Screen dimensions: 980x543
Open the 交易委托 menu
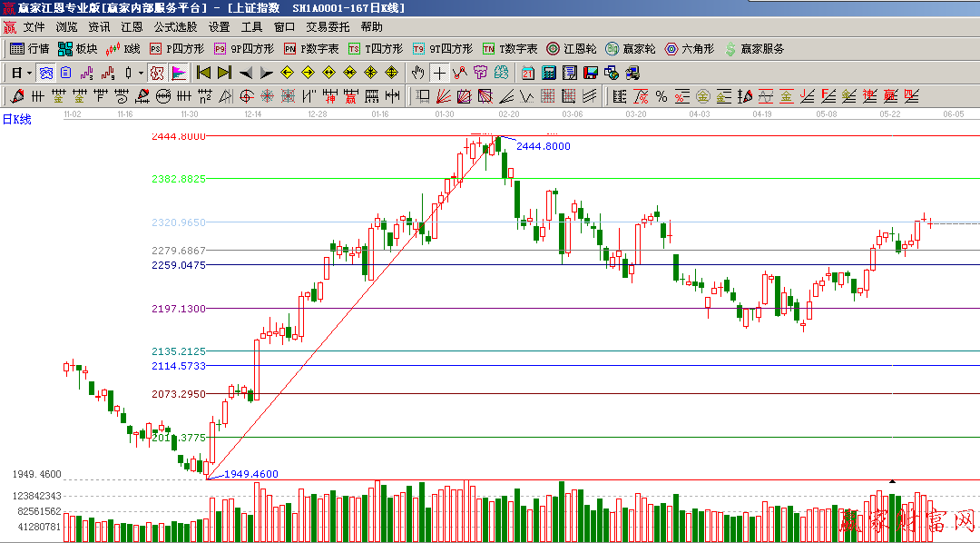click(328, 27)
